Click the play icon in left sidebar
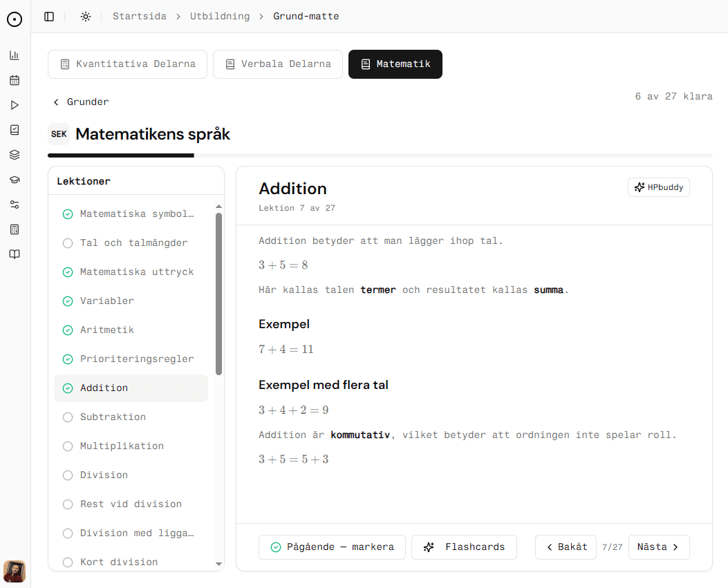Viewport: 728px width, 588px height. click(15, 105)
